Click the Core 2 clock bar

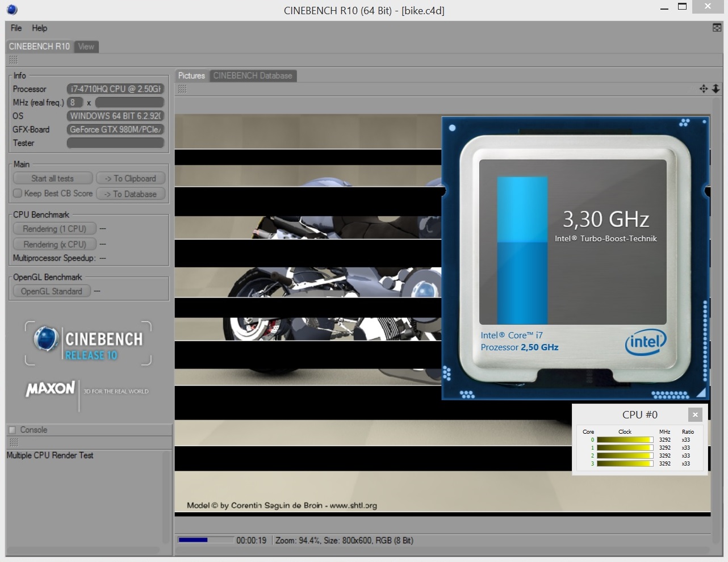coord(625,456)
